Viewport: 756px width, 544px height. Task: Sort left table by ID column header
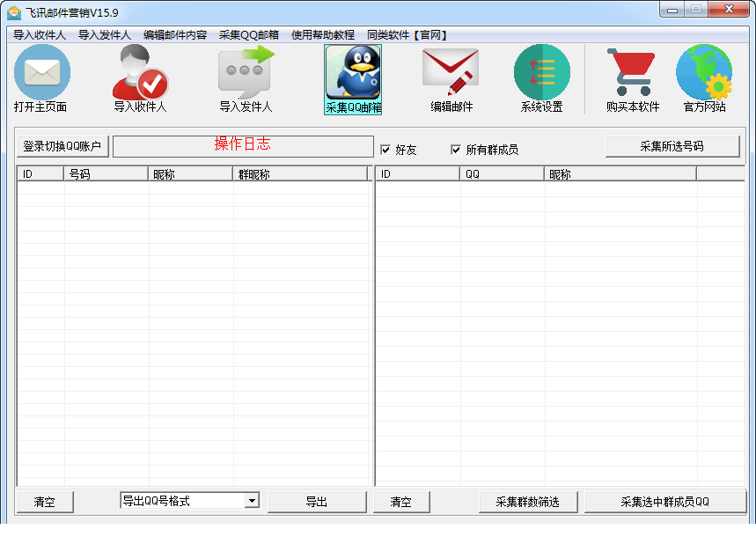(40, 174)
